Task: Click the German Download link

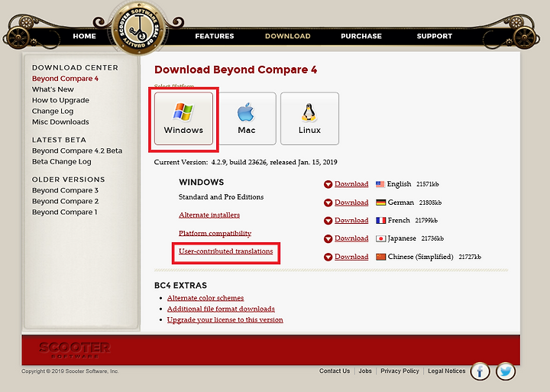Action: tap(351, 202)
